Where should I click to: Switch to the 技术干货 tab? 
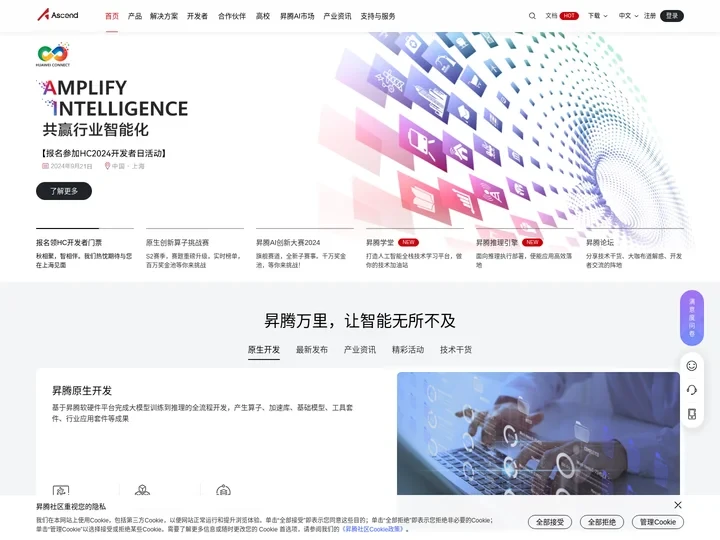click(456, 350)
